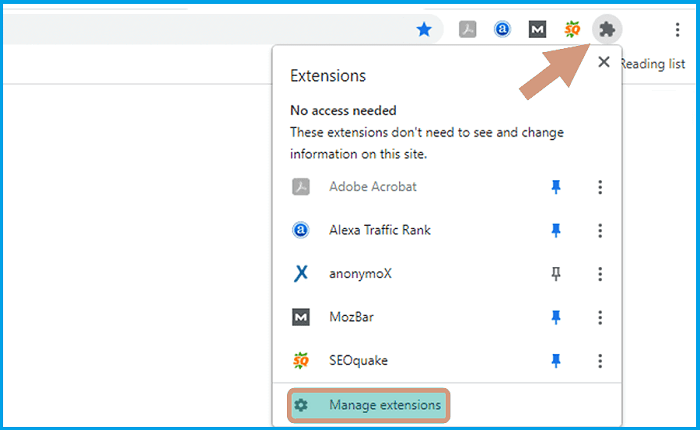Click Adobe Acrobat icon in list
This screenshot has height=430, width=700.
pyautogui.click(x=301, y=187)
